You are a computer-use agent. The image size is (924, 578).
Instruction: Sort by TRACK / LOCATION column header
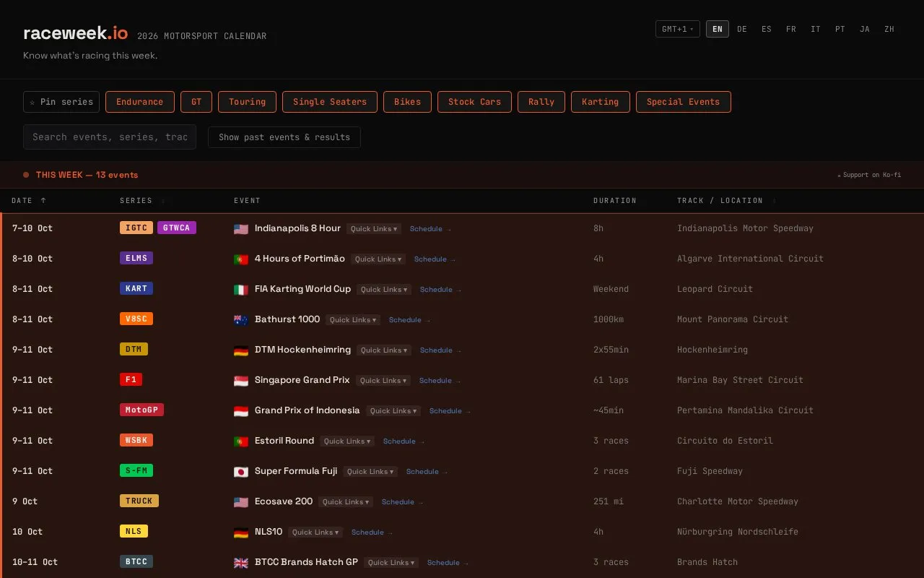tap(726, 201)
